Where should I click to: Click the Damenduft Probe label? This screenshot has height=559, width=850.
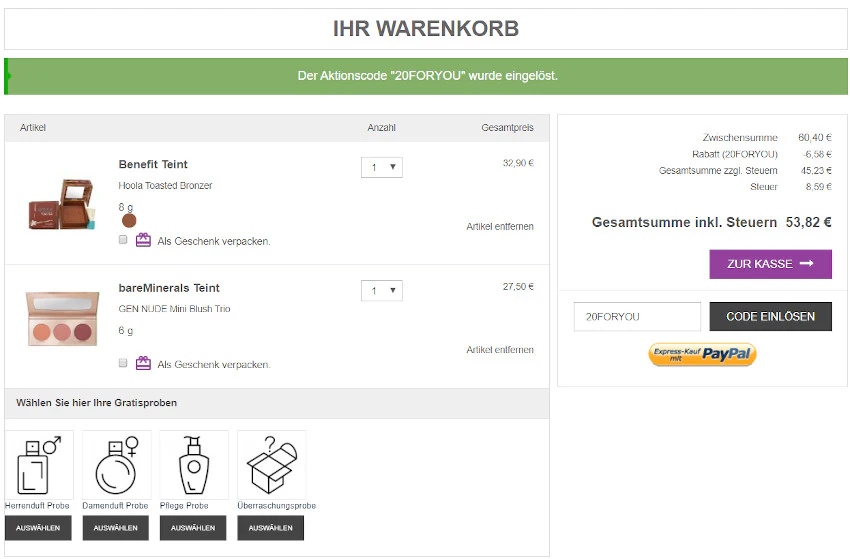pos(115,506)
